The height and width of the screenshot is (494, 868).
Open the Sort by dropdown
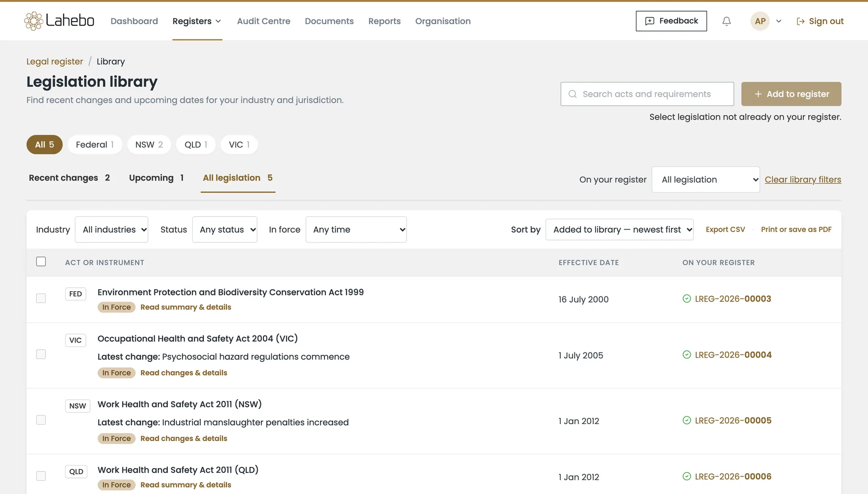[620, 230]
